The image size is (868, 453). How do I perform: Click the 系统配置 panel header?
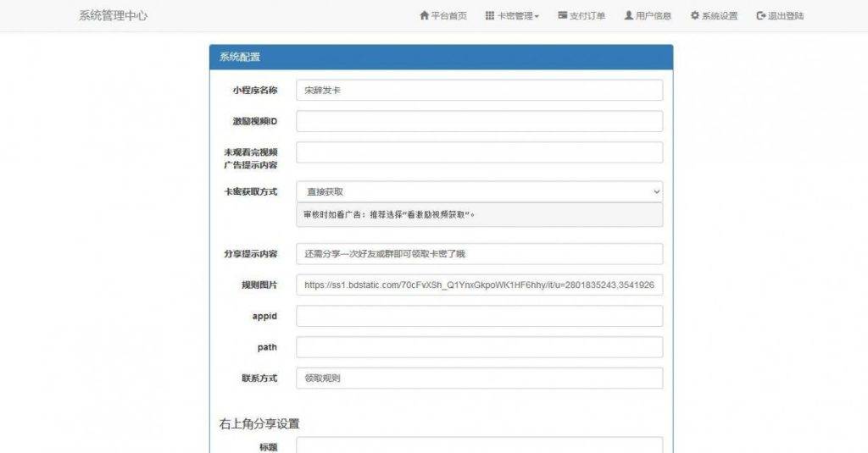click(441, 57)
